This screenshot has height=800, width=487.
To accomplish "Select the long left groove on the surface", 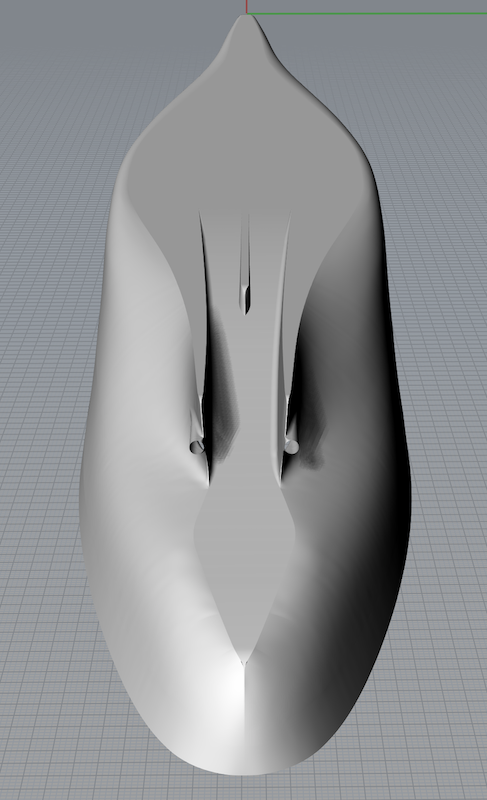I will [x=203, y=347].
